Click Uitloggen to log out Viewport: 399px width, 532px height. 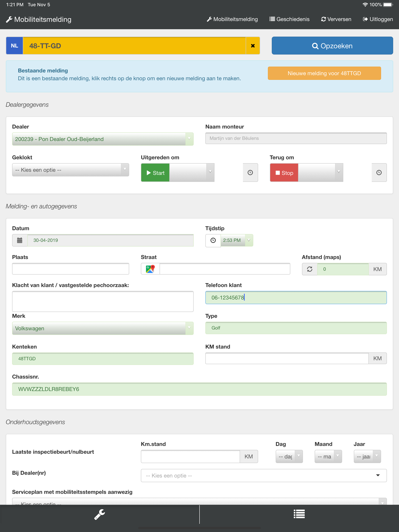pos(378,19)
